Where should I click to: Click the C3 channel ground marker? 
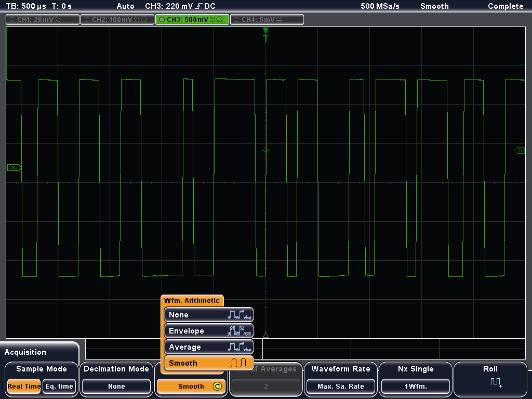[x=14, y=167]
